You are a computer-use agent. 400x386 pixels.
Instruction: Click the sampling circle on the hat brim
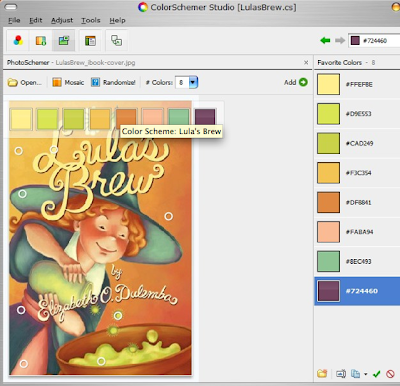[22, 193]
